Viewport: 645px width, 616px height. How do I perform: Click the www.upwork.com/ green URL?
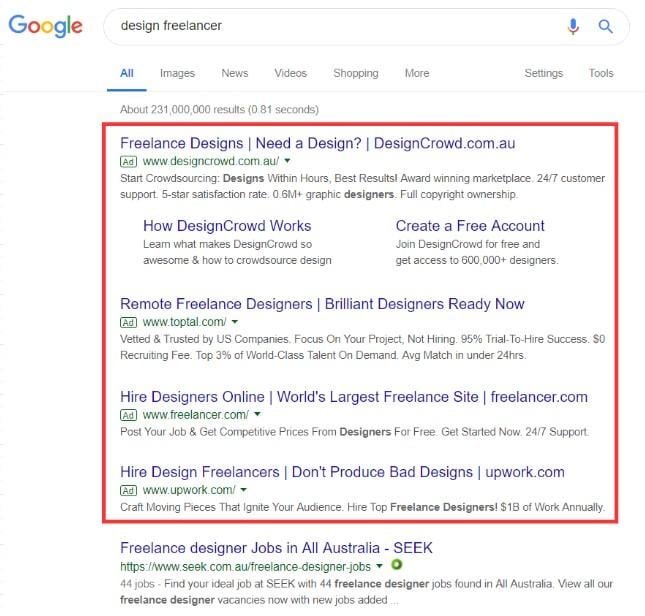pyautogui.click(x=189, y=490)
